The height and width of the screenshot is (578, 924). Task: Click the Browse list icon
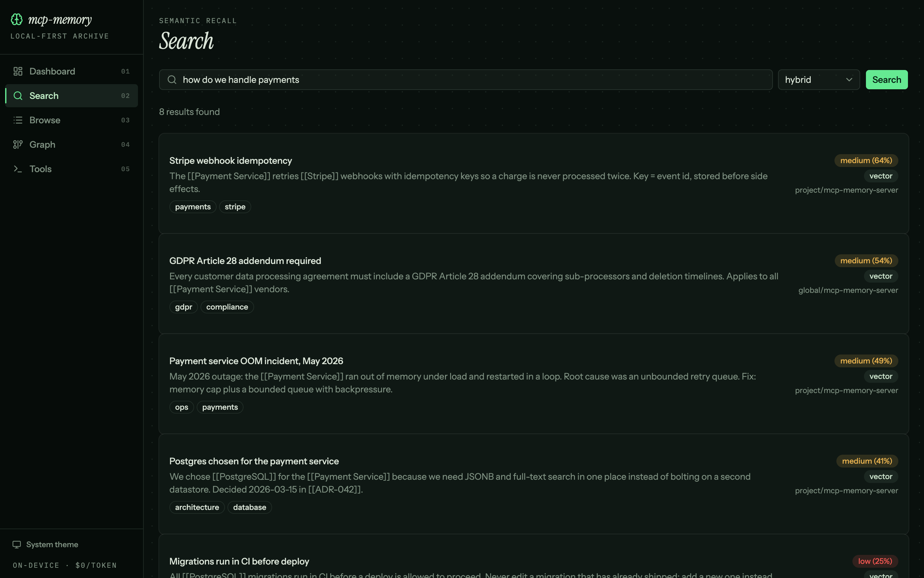[18, 120]
